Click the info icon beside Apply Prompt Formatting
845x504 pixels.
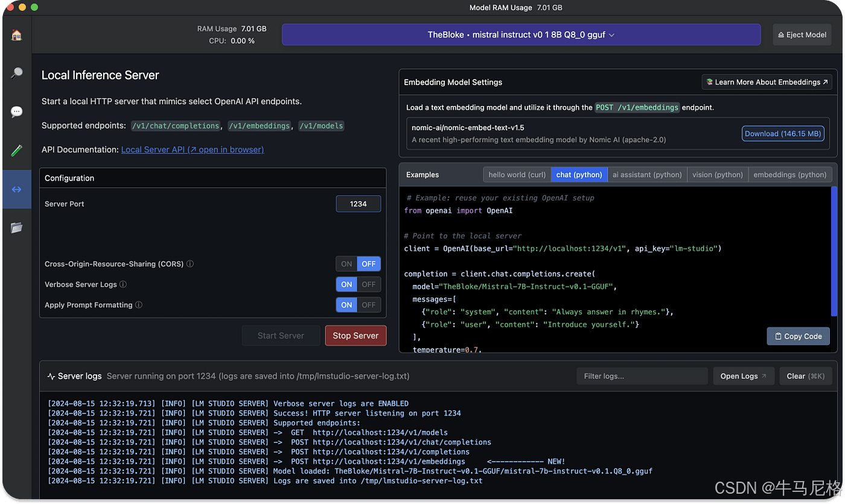pyautogui.click(x=139, y=305)
